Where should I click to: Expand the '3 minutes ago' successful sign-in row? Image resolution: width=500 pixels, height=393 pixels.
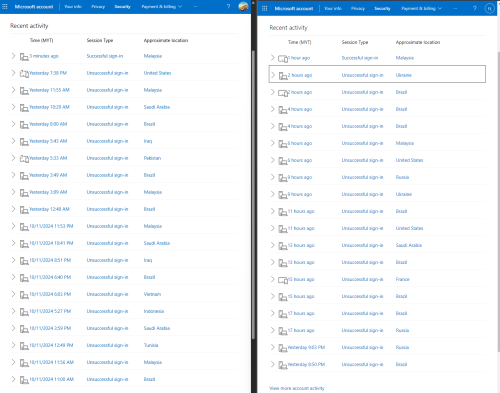click(13, 56)
